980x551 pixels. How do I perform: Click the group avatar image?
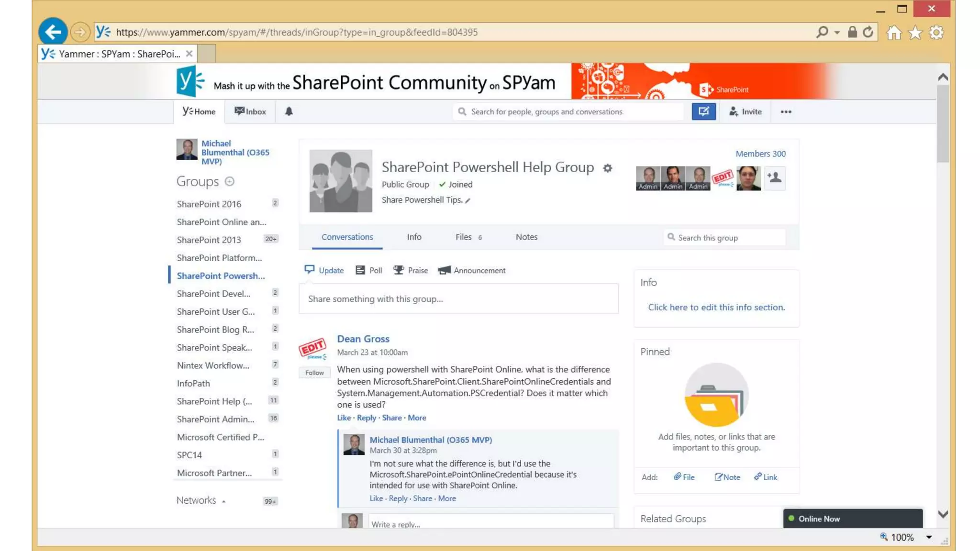[341, 181]
